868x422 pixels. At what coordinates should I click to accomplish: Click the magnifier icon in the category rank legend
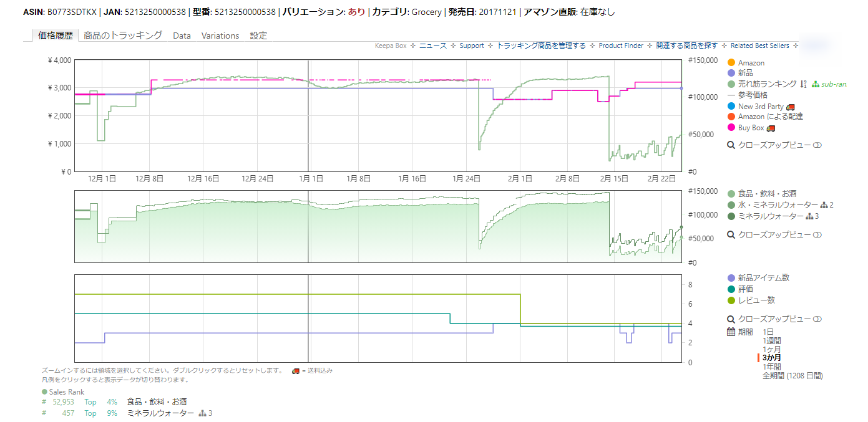pyautogui.click(x=731, y=235)
